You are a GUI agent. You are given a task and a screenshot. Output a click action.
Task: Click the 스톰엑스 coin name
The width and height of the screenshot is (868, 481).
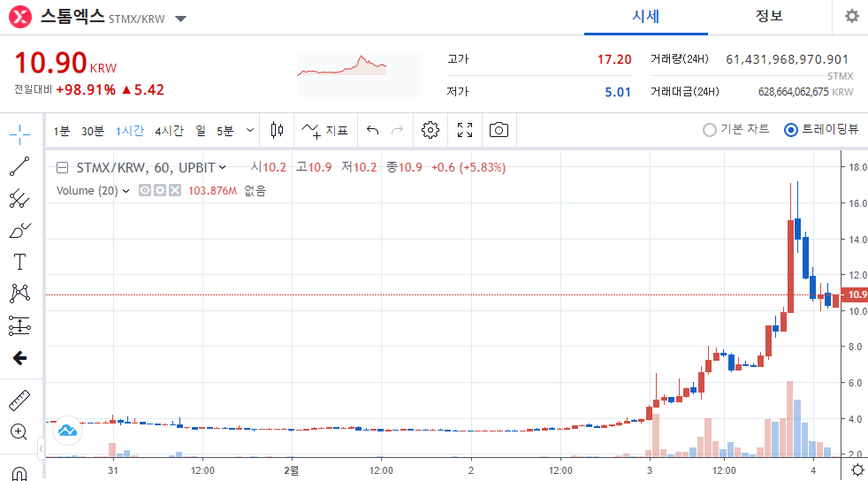(72, 16)
